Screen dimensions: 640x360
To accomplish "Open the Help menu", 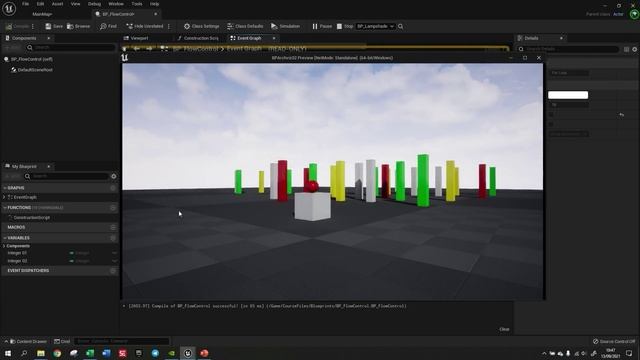I will (154, 4).
